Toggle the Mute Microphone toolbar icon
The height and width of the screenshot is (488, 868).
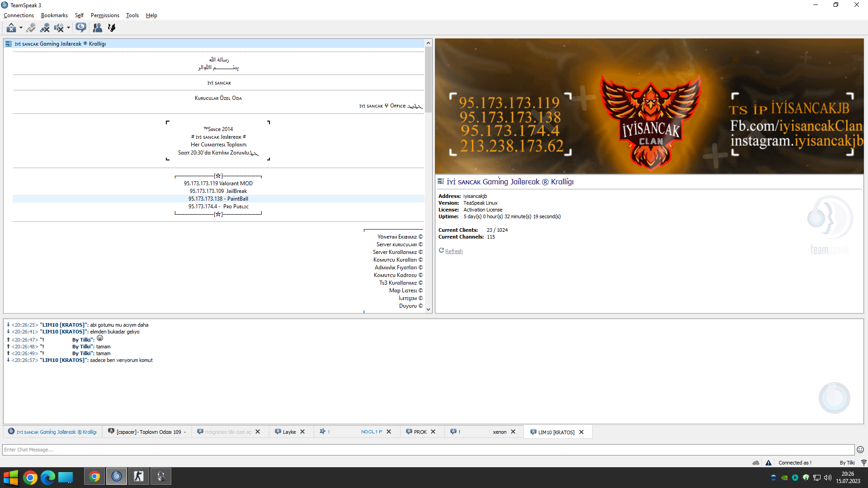tap(45, 28)
